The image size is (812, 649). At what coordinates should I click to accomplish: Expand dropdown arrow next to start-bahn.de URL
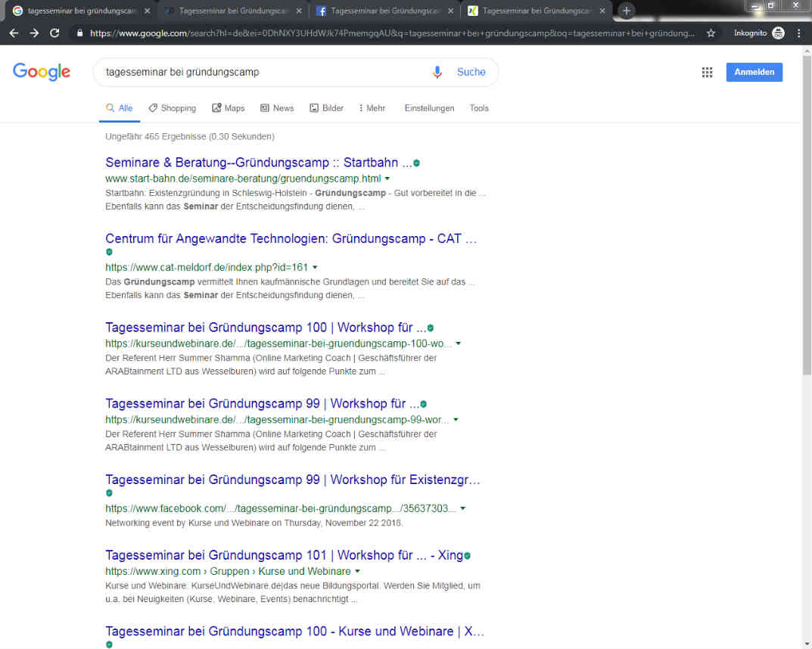pos(387,179)
